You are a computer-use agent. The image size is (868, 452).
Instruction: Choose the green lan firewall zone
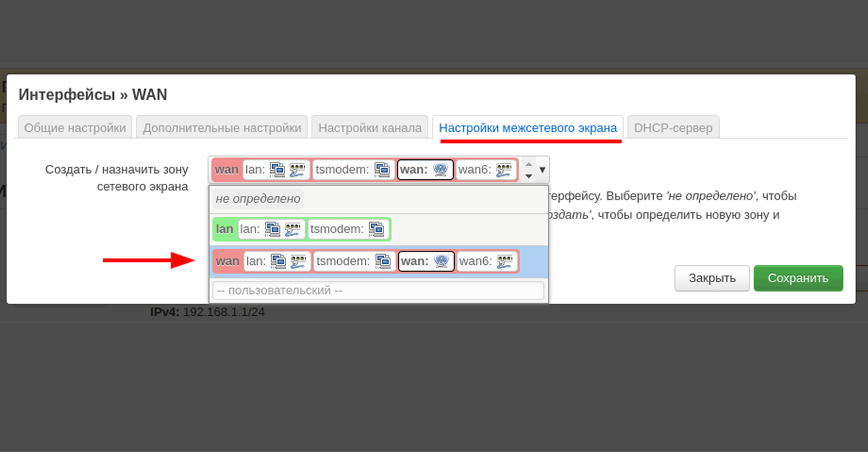[x=224, y=229]
